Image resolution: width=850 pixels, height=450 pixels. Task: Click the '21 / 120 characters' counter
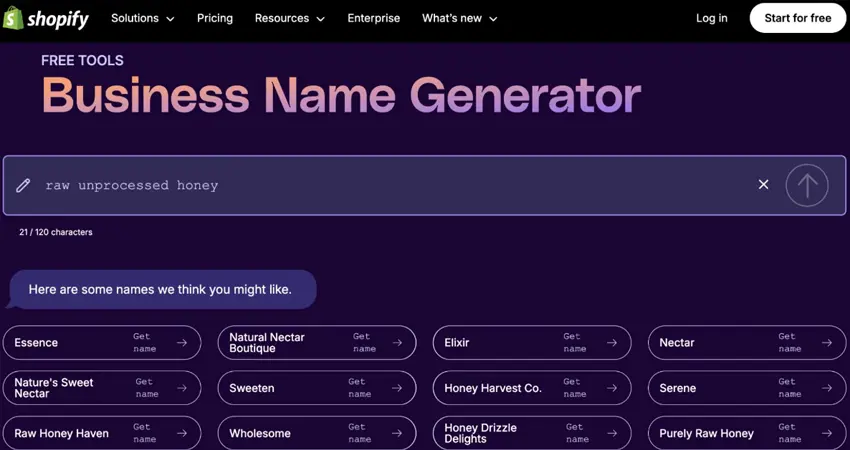pos(56,232)
